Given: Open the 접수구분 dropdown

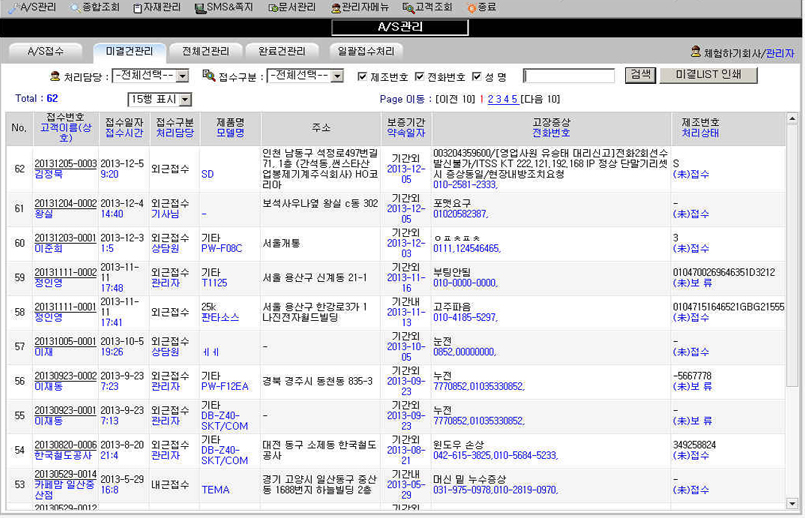Looking at the screenshot, I should [307, 76].
